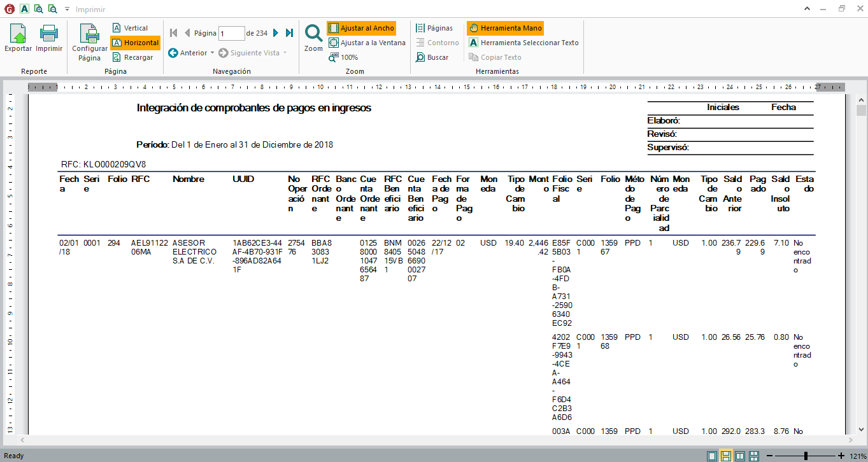Viewport: 868px width, 462px height.
Task: Switch page orientation to Vertical
Action: coord(130,28)
